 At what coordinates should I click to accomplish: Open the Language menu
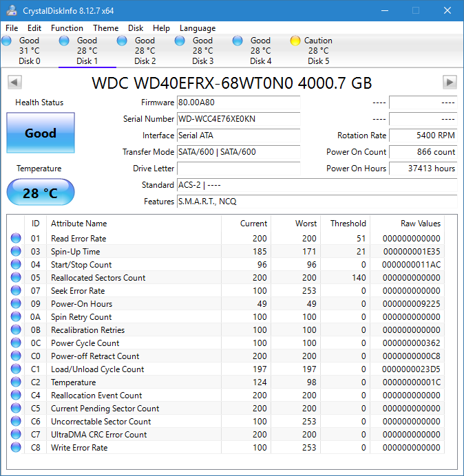[198, 28]
